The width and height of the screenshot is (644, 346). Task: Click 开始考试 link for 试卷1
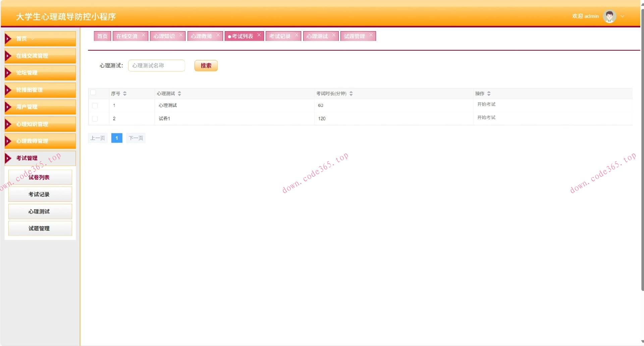[x=486, y=117]
